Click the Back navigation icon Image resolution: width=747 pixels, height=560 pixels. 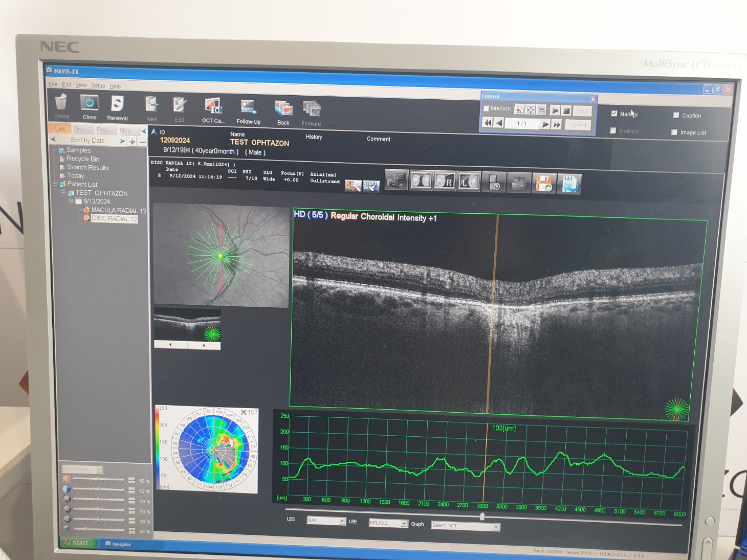283,108
